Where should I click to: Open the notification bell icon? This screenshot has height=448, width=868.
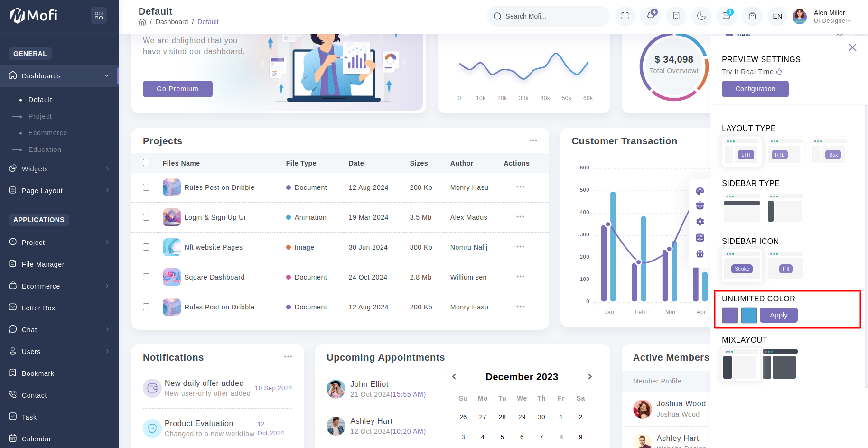pyautogui.click(x=650, y=16)
